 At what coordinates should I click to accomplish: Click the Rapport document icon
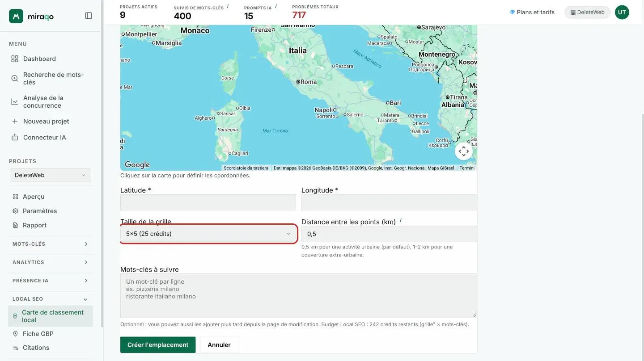pyautogui.click(x=15, y=225)
